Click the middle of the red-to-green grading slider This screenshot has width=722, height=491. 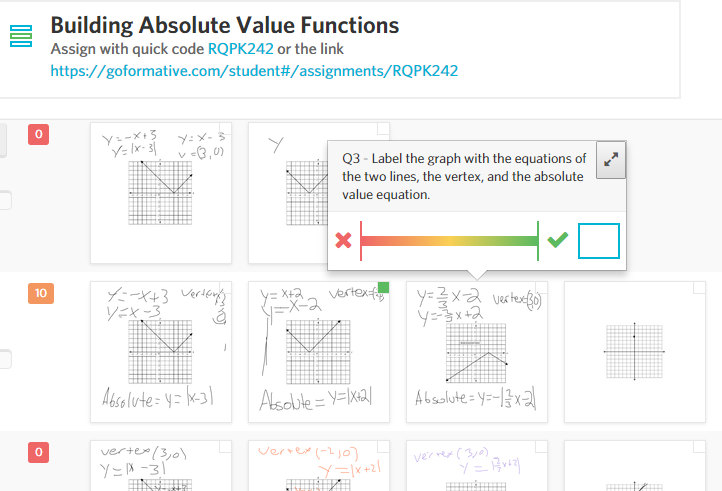449,240
